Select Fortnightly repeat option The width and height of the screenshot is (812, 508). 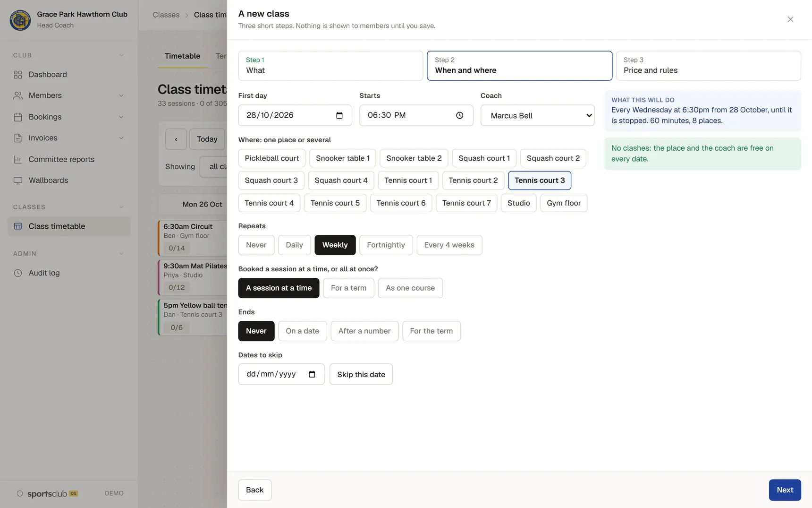(386, 245)
